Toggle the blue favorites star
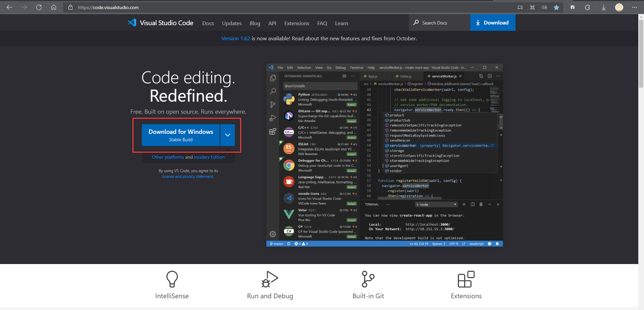The width and height of the screenshot is (644, 310). pyautogui.click(x=556, y=7)
